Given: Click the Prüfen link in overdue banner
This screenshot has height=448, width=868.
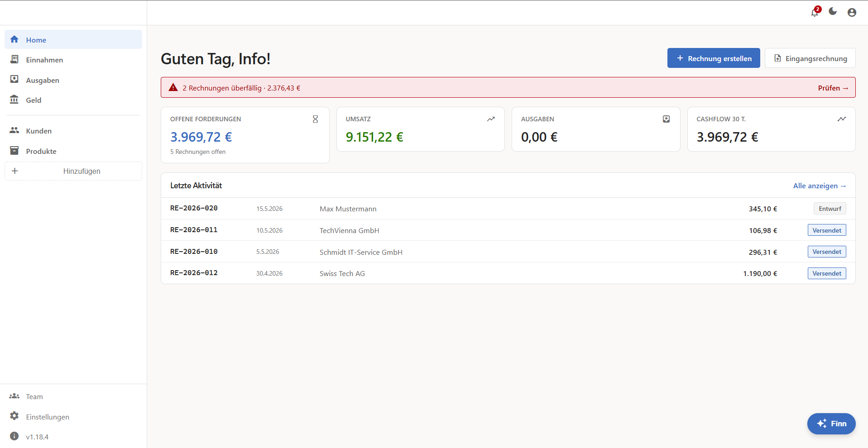Looking at the screenshot, I should click(x=833, y=88).
